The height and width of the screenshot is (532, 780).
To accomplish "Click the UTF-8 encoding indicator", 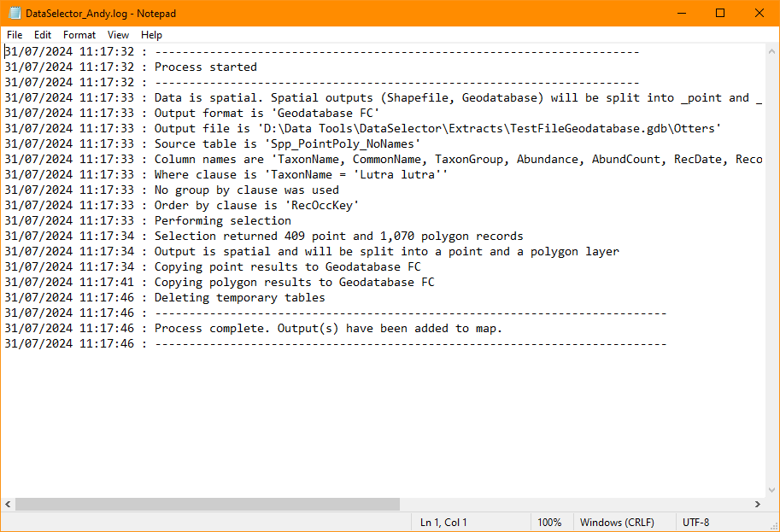I will (695, 523).
